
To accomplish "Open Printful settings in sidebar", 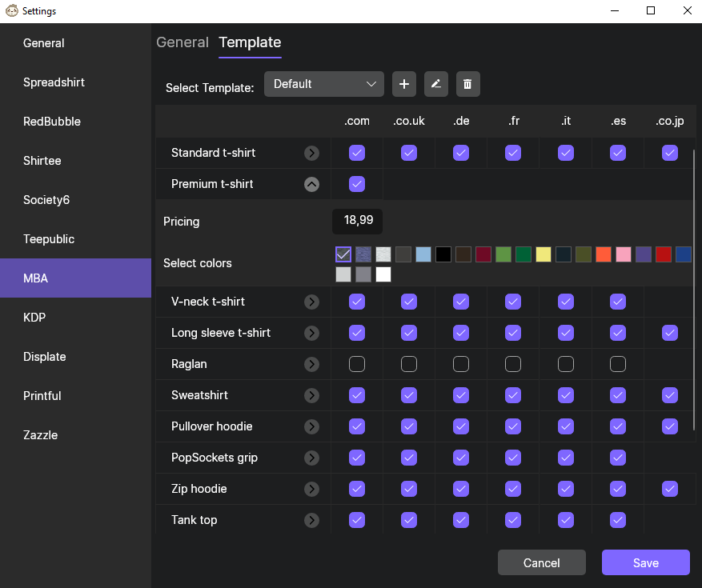I will coord(76,396).
